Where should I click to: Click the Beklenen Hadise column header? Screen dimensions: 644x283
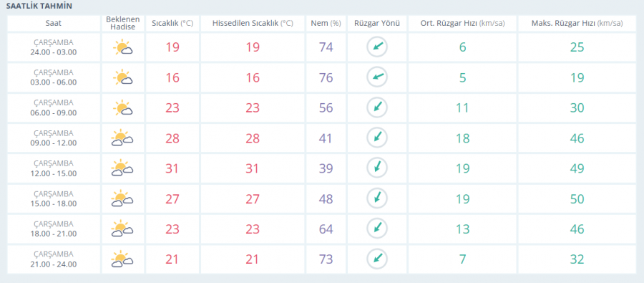click(x=123, y=24)
